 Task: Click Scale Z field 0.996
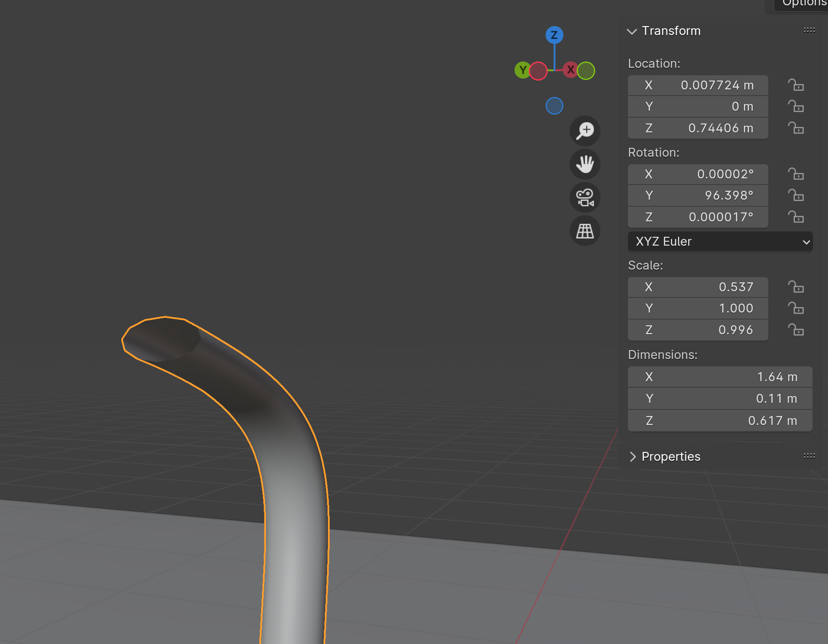(698, 330)
